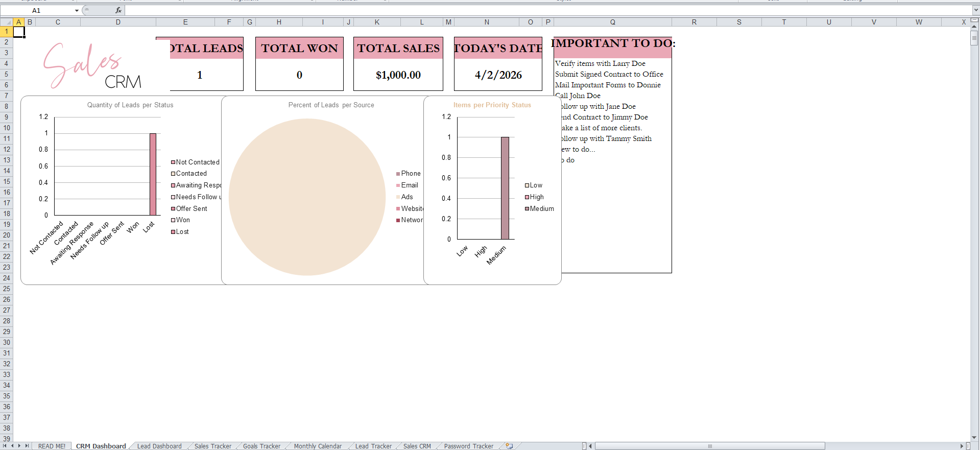Switch to the Lead Tracker sheet
This screenshot has width=980, height=450.
(x=373, y=446)
